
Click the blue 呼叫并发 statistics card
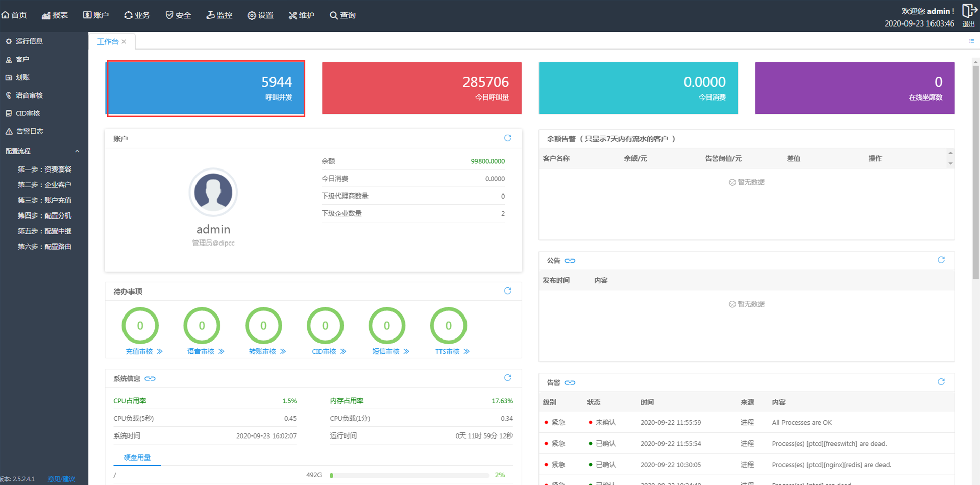(205, 88)
